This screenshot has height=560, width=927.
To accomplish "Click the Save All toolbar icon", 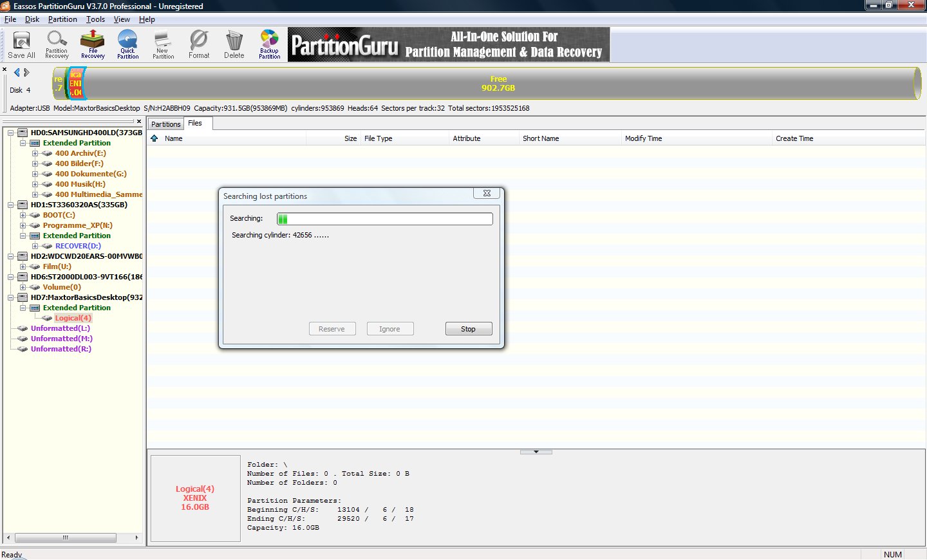I will [x=21, y=45].
